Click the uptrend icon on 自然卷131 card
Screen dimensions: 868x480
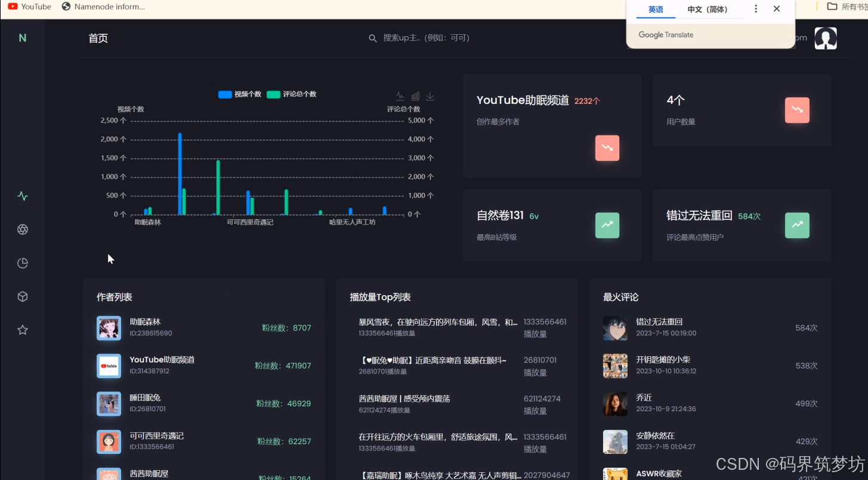[607, 225]
